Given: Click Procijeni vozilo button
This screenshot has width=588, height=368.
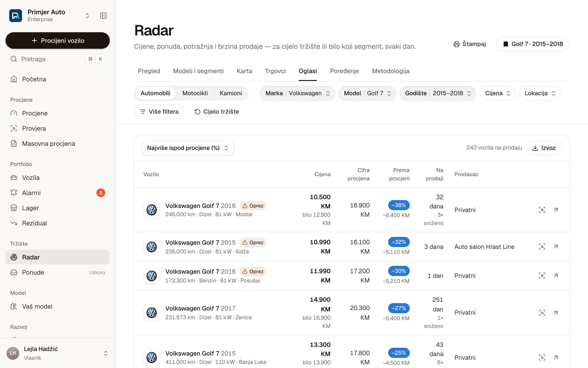Looking at the screenshot, I should [x=58, y=40].
